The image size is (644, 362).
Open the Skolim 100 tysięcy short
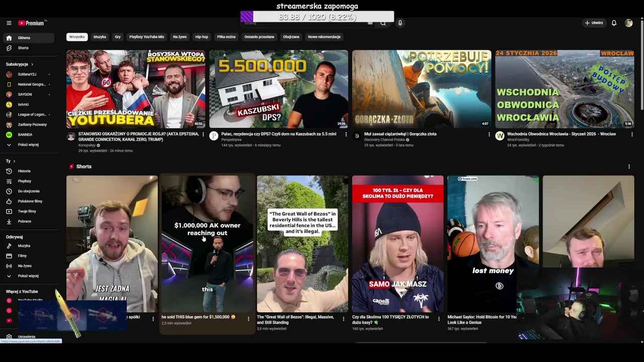[398, 244]
